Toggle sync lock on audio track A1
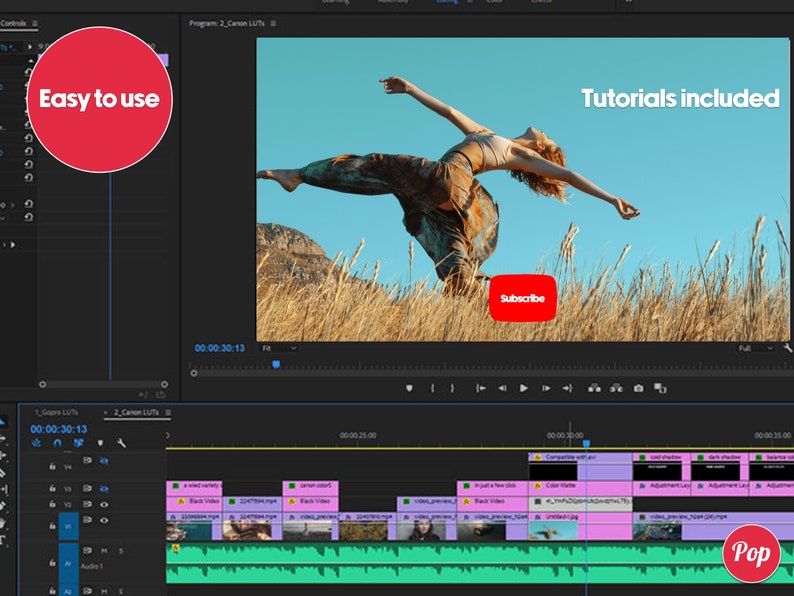 pos(87,550)
